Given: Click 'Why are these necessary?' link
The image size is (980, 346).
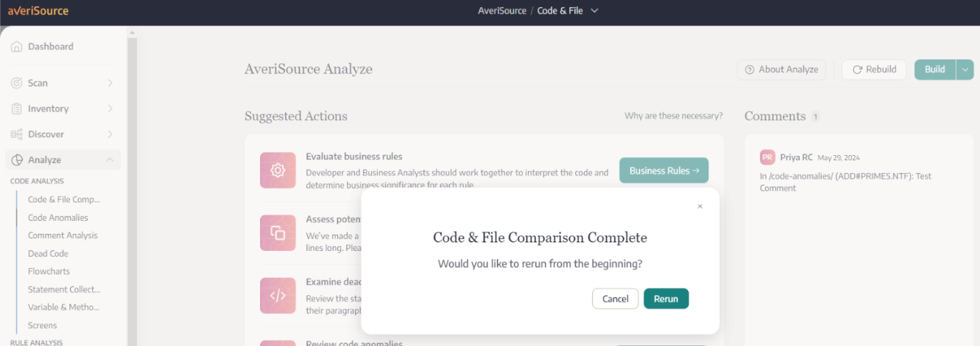Looking at the screenshot, I should point(674,116).
